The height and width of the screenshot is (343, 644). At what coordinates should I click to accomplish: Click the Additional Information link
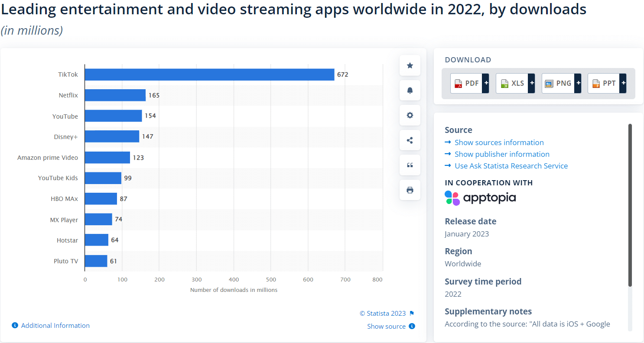(x=55, y=325)
